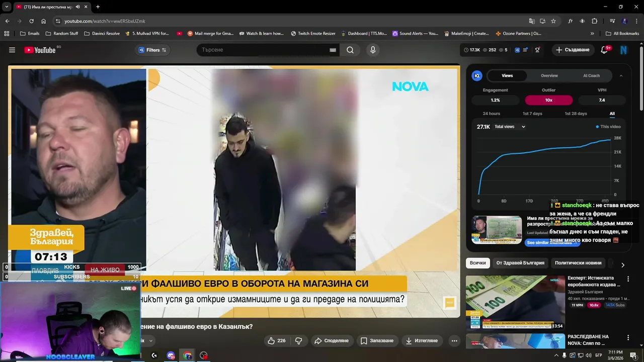
Task: Select the Политически новини chip
Action: [x=578, y=263]
